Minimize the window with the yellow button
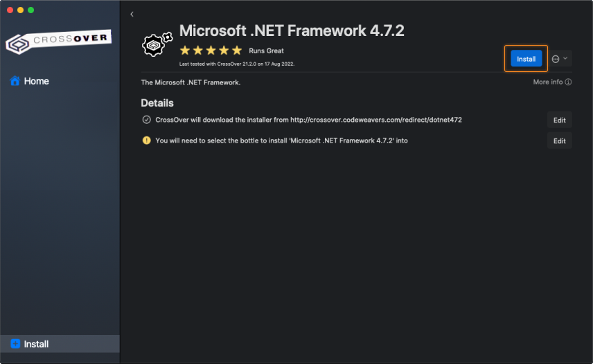 point(20,10)
